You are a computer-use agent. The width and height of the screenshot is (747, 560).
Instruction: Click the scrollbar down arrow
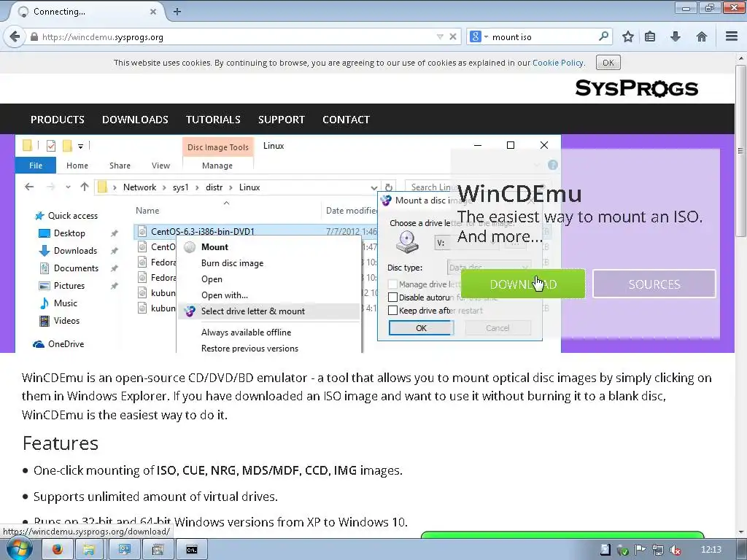(x=741, y=532)
